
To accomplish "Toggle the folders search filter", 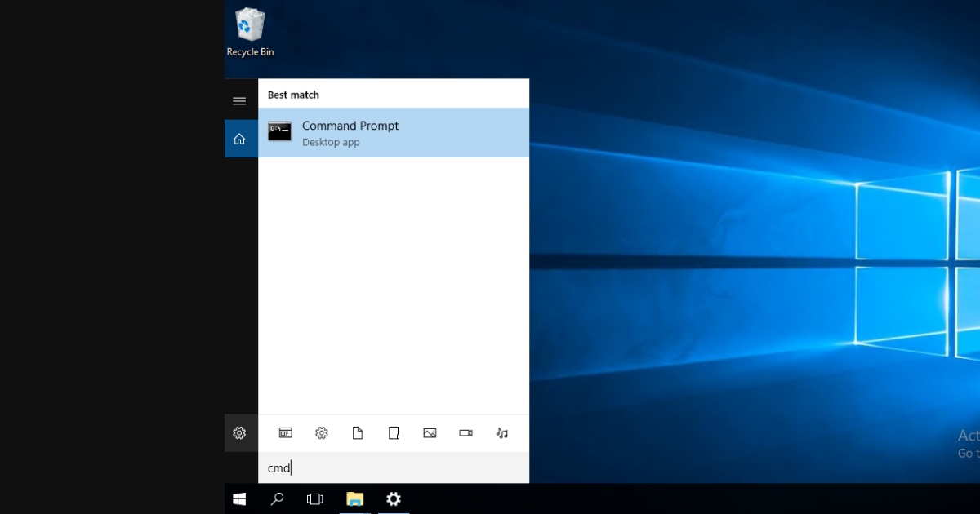I will 394,433.
